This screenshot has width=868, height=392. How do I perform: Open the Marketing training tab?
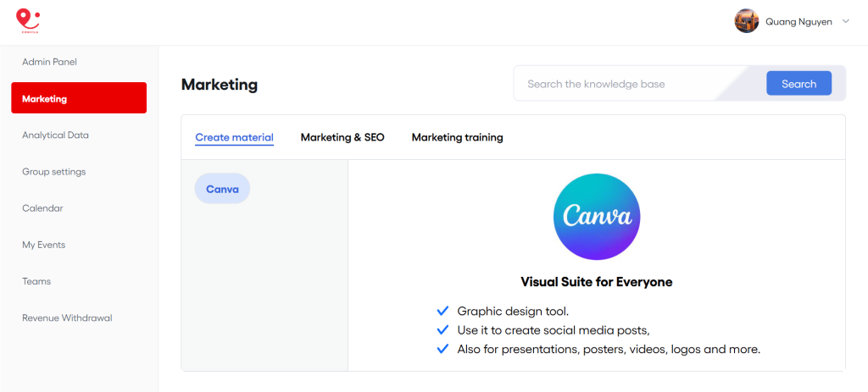pyautogui.click(x=457, y=137)
